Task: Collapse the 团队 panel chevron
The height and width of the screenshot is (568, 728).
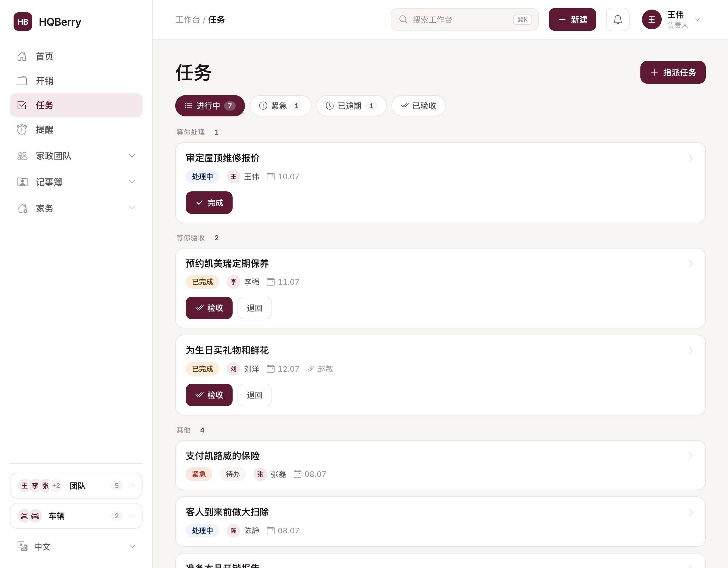Action: coord(132,486)
